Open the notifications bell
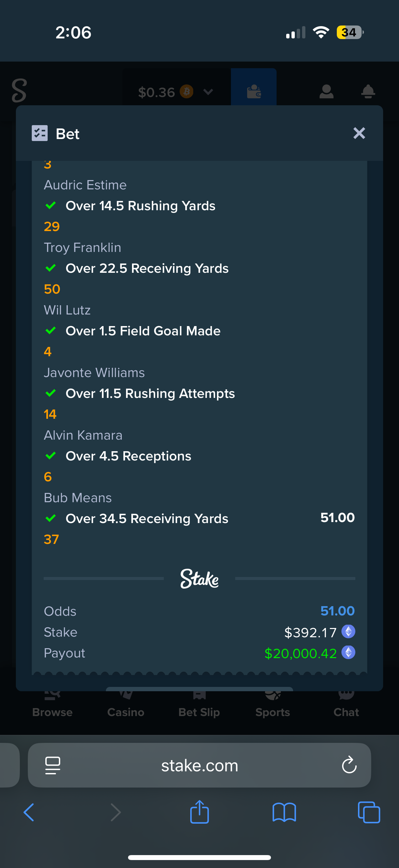 [x=368, y=91]
